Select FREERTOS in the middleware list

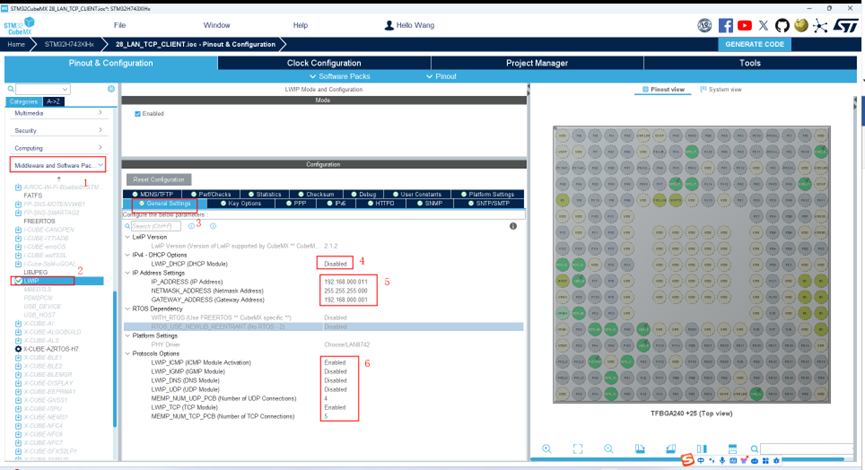(x=39, y=221)
